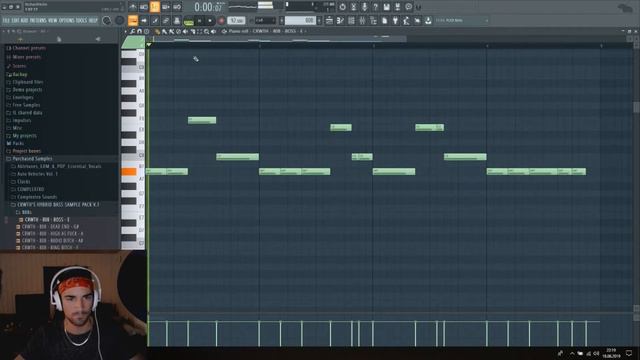The image size is (640, 360).
Task: Select sample CRWTH - 808 - BOSS - E
Action: (47, 220)
